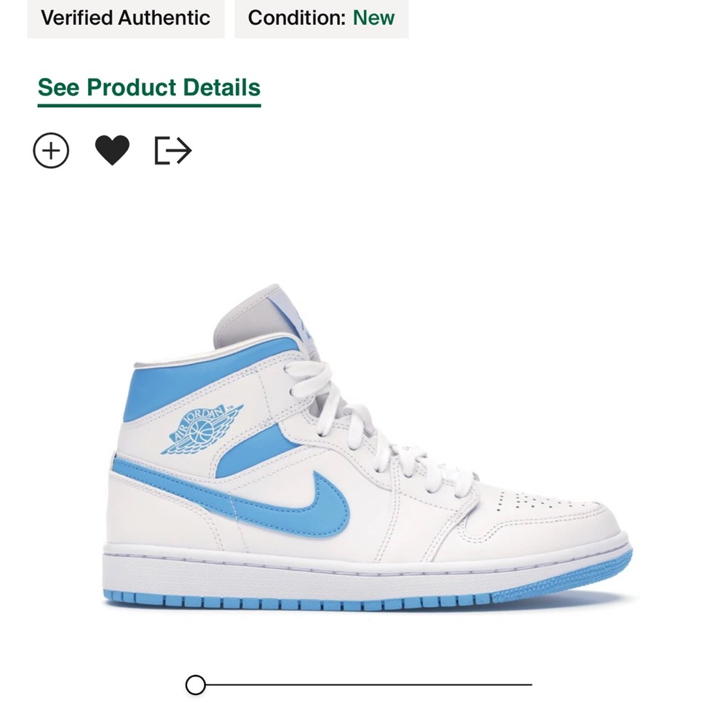
Task: Toggle watchlist status with plus button
Action: (50, 149)
